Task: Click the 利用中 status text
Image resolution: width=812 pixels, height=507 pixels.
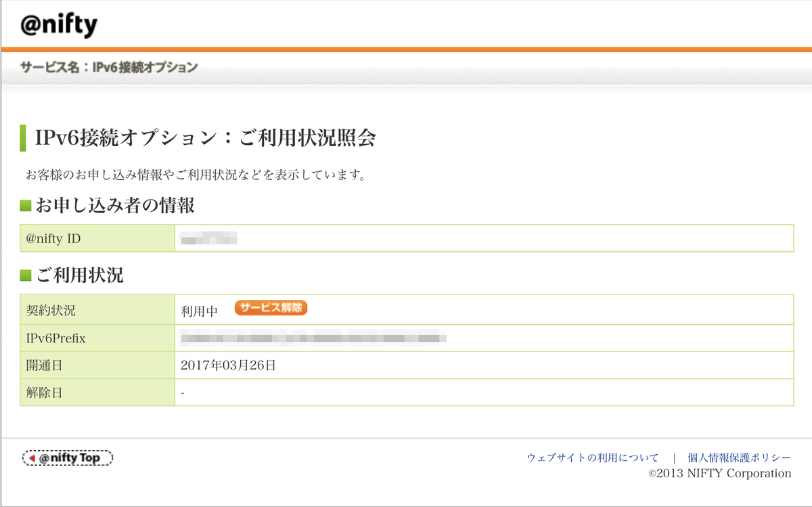Action: point(200,311)
